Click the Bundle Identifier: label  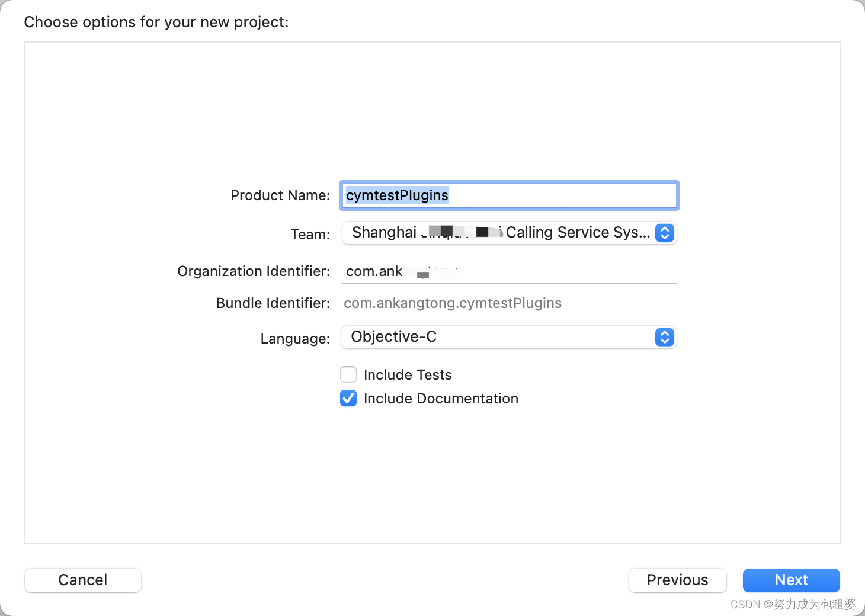pos(273,303)
